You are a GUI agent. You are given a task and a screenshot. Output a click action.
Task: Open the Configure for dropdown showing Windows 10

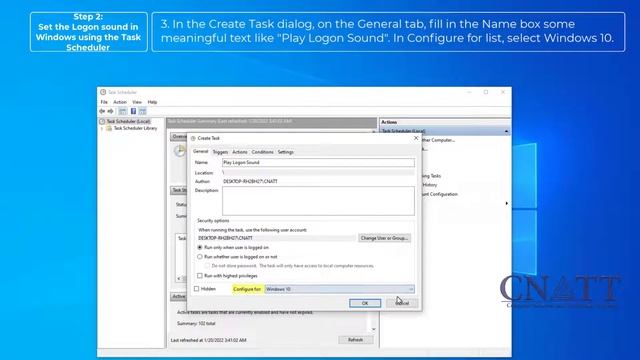coord(339,289)
